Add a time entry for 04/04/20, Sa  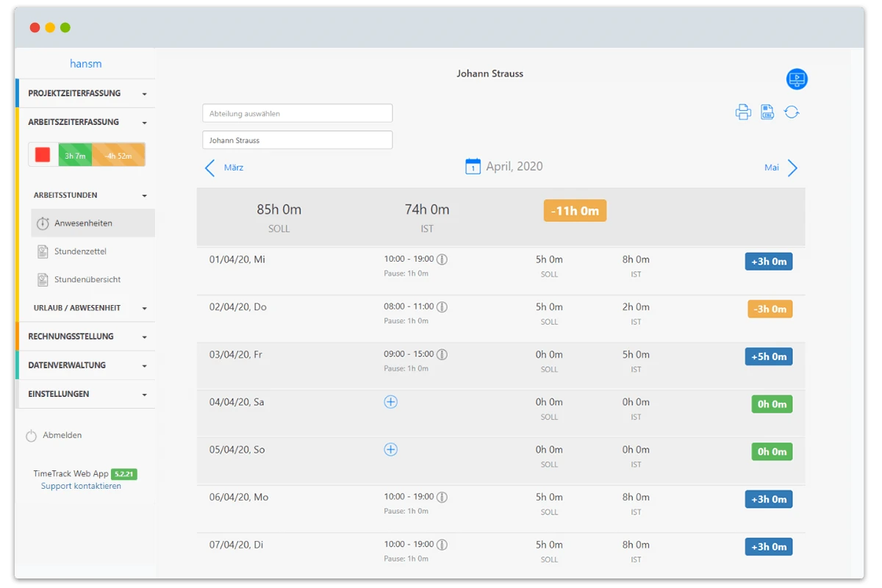[390, 402]
